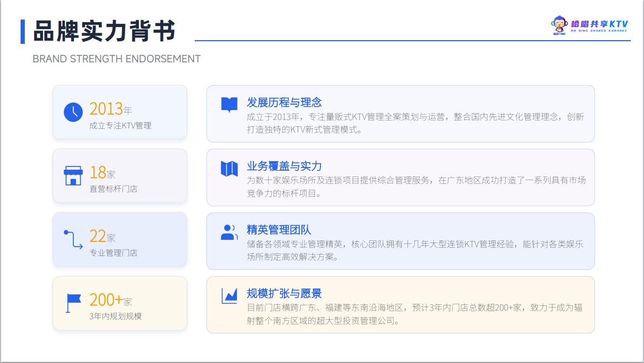Click the caption 成立专注KTV管理

(120, 125)
